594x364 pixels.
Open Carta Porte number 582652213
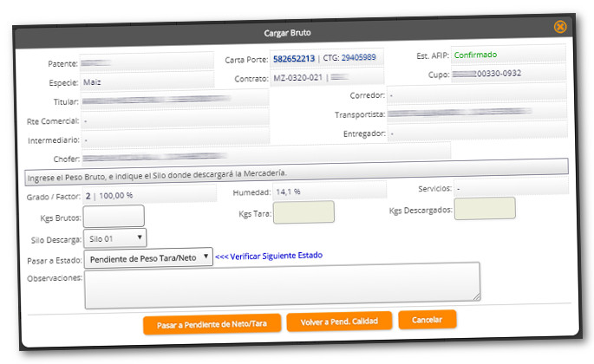[x=293, y=59]
